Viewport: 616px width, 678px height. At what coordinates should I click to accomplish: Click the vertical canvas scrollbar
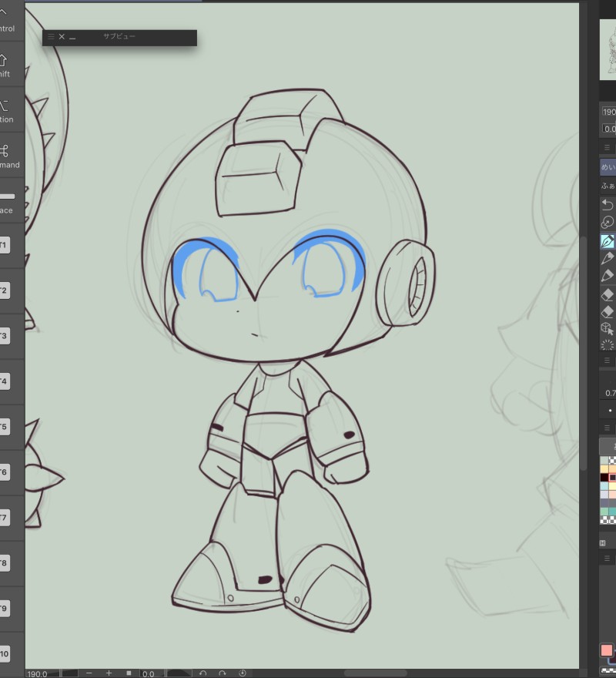tap(584, 354)
